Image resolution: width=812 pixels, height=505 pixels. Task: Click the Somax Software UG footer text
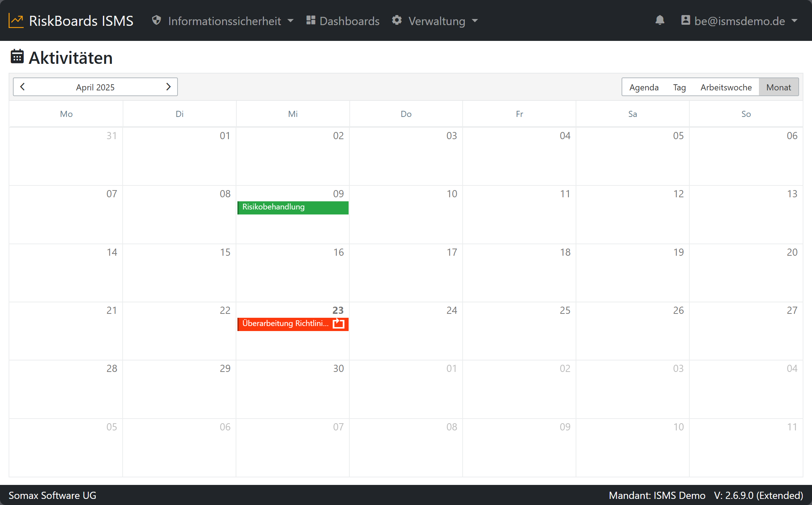(52, 495)
